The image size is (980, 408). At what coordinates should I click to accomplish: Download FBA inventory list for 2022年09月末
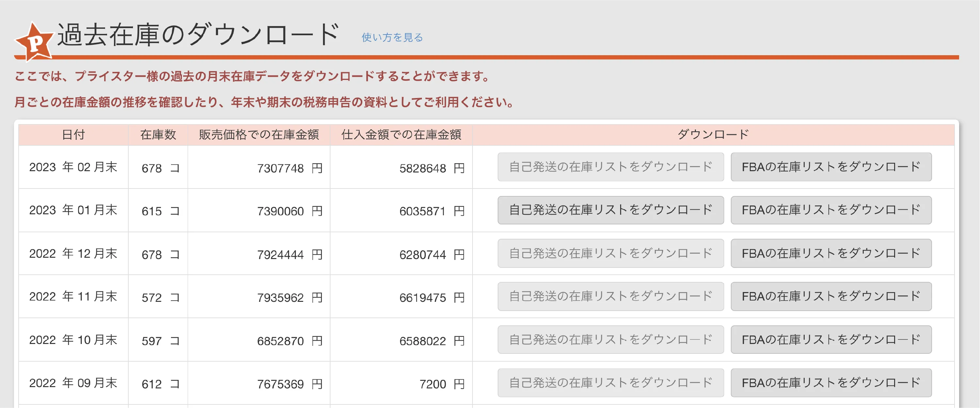coord(831,383)
